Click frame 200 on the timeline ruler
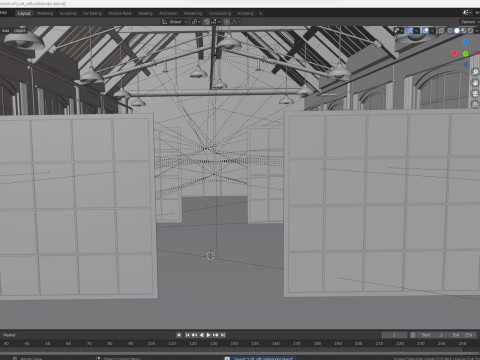 click(359, 343)
